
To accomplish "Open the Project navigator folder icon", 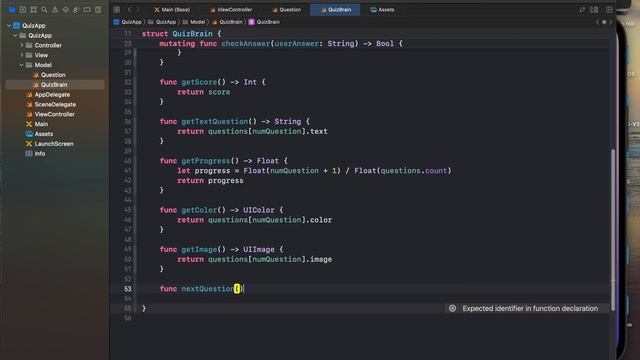I will tap(12, 9).
